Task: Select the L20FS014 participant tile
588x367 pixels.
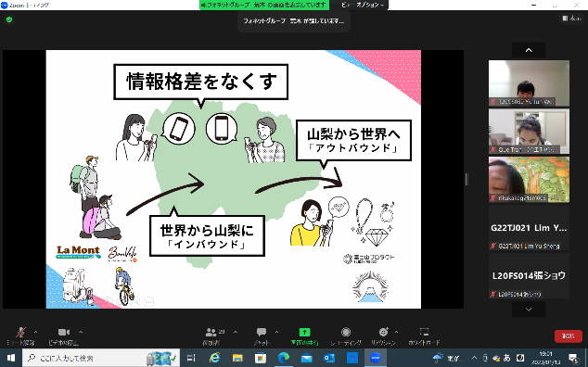Action: tap(529, 275)
